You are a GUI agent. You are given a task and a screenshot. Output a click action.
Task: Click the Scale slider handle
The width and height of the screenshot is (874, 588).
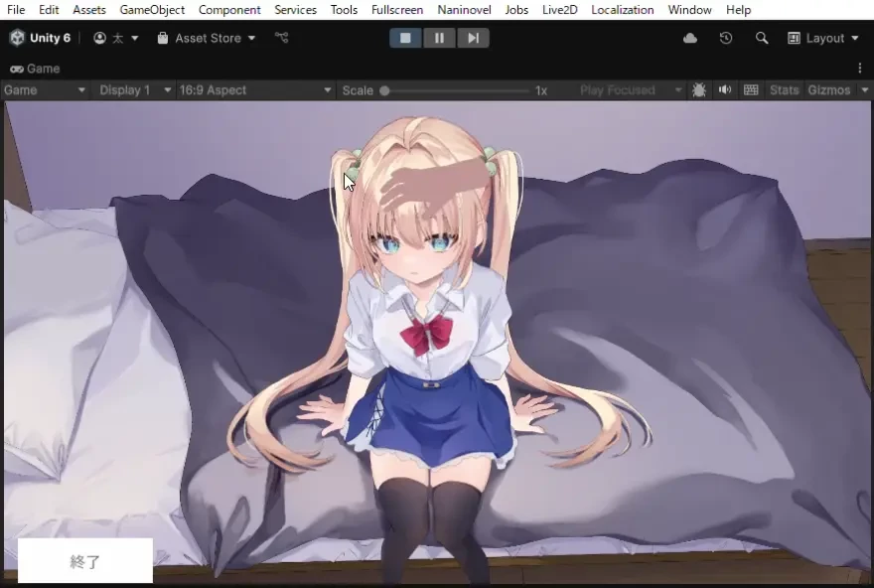pos(384,90)
